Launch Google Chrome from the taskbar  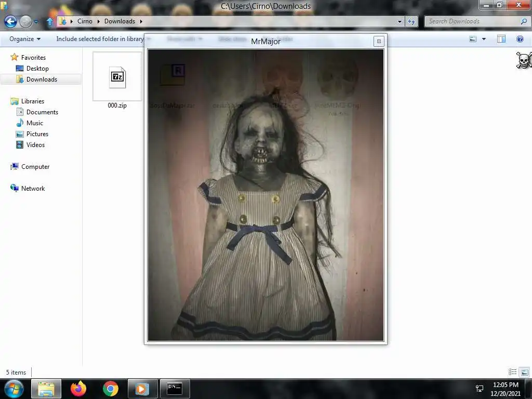pos(111,389)
